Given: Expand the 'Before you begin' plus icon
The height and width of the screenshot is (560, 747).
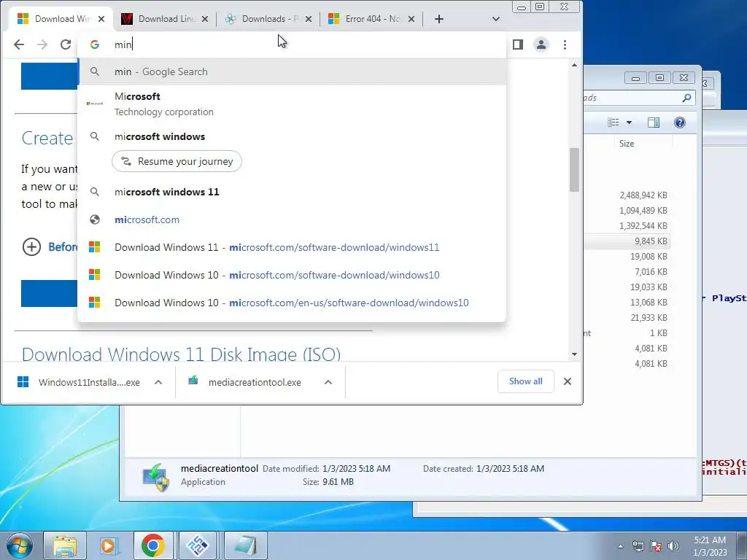Looking at the screenshot, I should click(31, 246).
